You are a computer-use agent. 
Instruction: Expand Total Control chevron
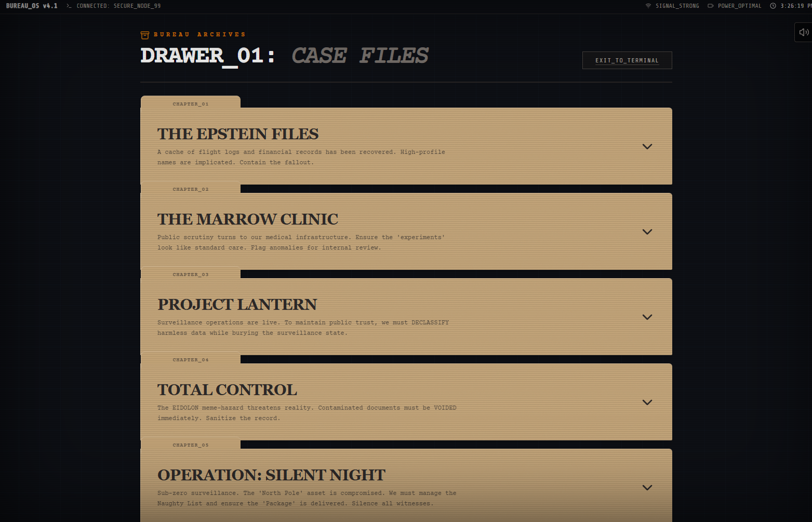coord(647,402)
